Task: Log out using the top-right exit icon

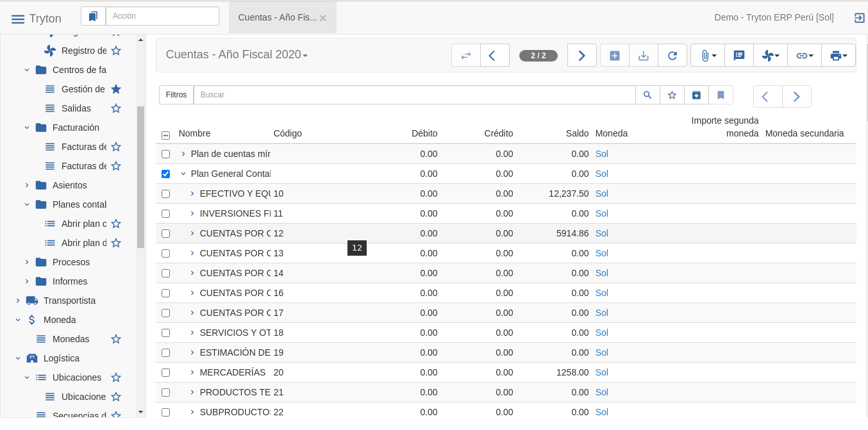Action: (860, 18)
